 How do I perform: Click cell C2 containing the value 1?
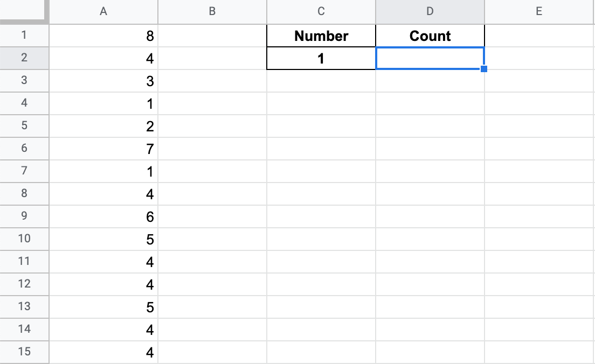tap(321, 58)
